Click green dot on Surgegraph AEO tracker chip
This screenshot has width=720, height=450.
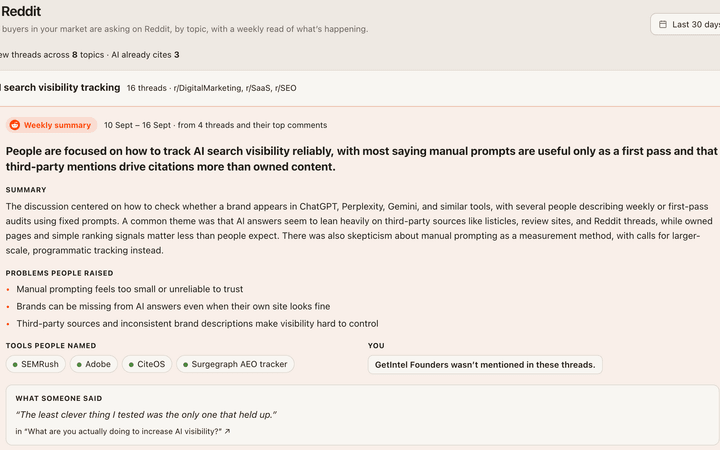[186, 365]
